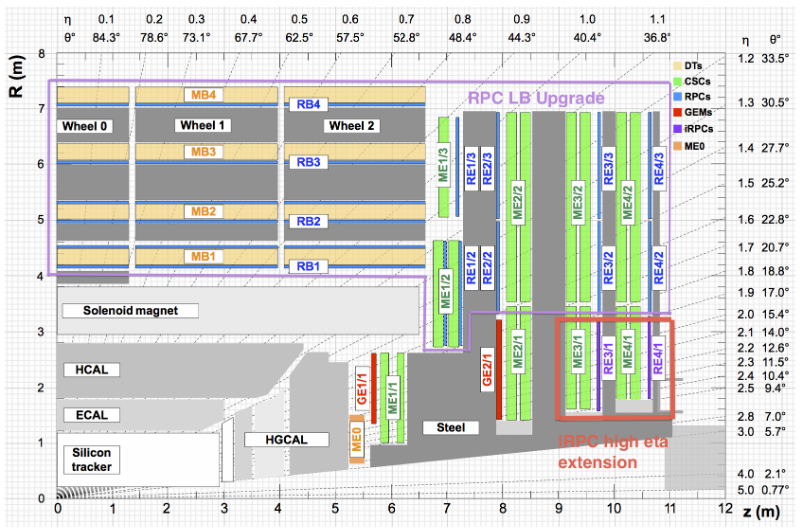Click the 'Silicon tracker' label
803x532 pixels.
[x=91, y=460]
